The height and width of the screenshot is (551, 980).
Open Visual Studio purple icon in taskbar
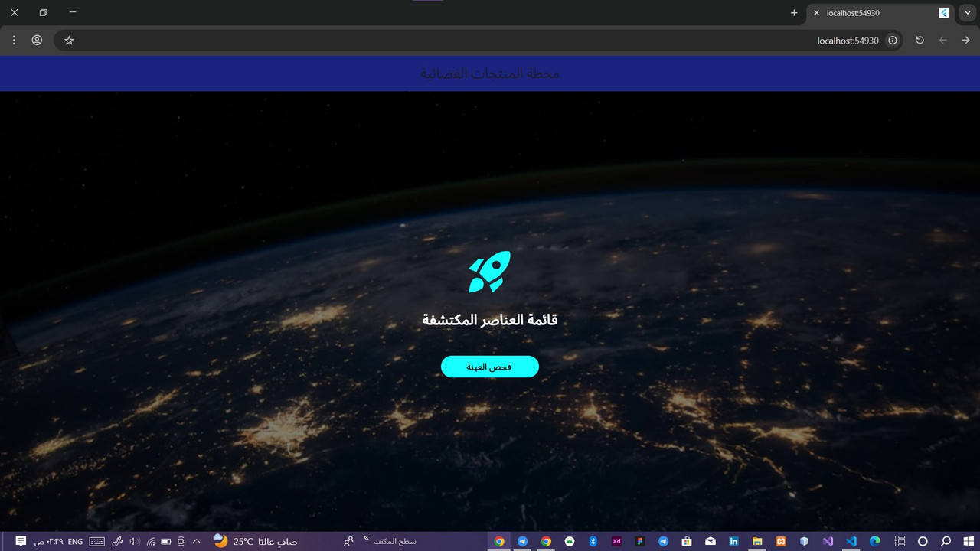coord(828,541)
